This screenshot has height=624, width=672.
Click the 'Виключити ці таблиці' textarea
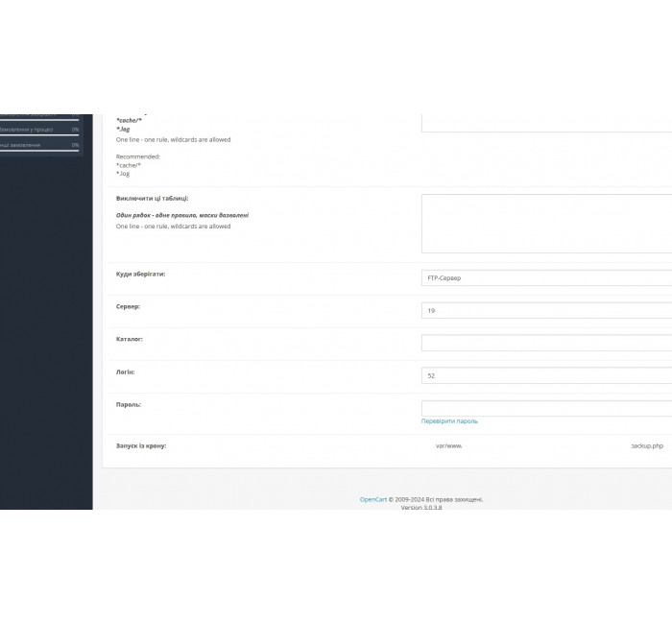(x=546, y=224)
